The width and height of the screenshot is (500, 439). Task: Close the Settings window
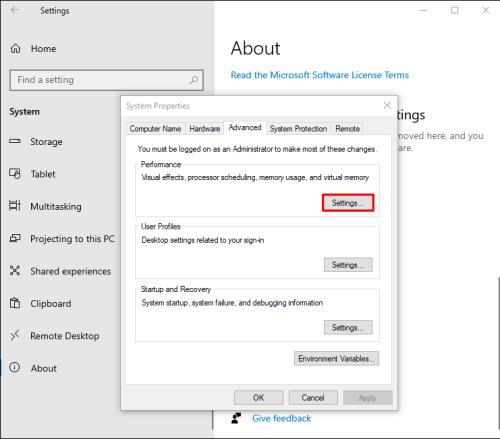coord(486,10)
